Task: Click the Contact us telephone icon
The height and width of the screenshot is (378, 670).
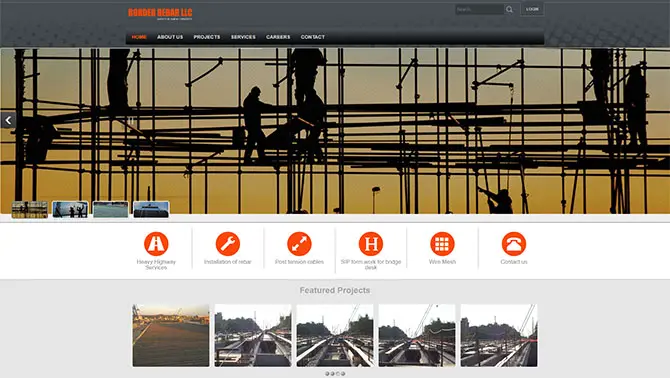Action: [x=514, y=243]
